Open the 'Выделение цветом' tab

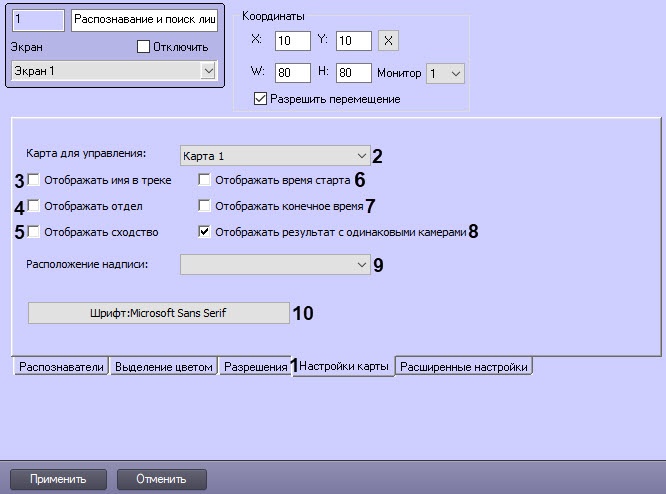(164, 367)
